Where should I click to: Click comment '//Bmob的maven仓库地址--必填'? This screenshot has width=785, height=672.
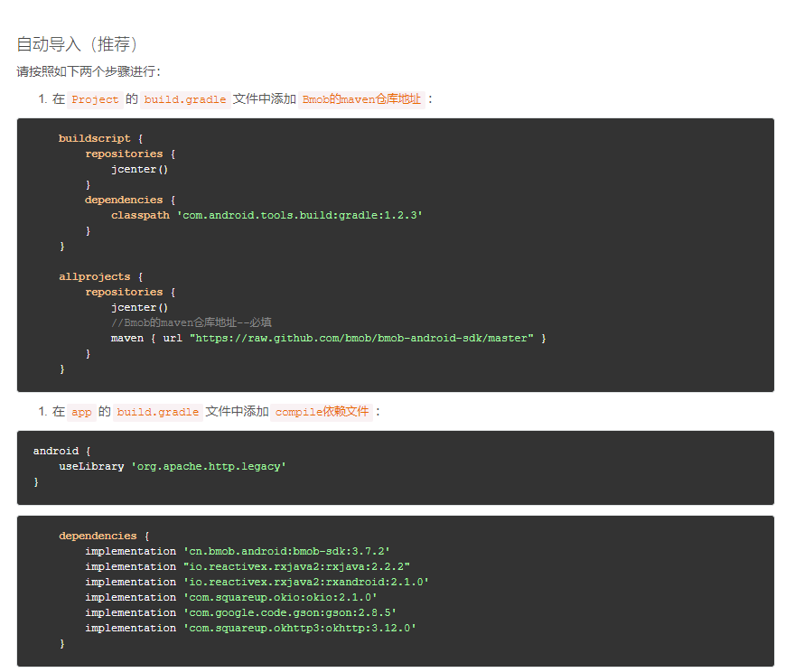pos(192,322)
